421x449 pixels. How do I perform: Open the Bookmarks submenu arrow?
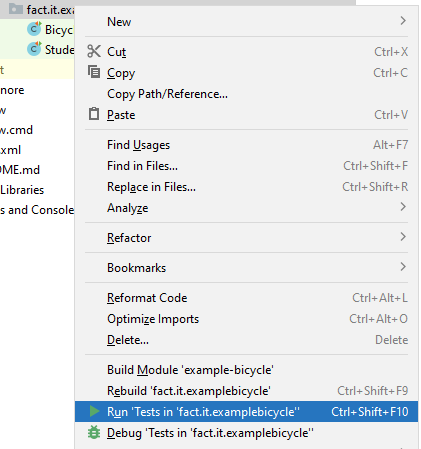pos(403,267)
